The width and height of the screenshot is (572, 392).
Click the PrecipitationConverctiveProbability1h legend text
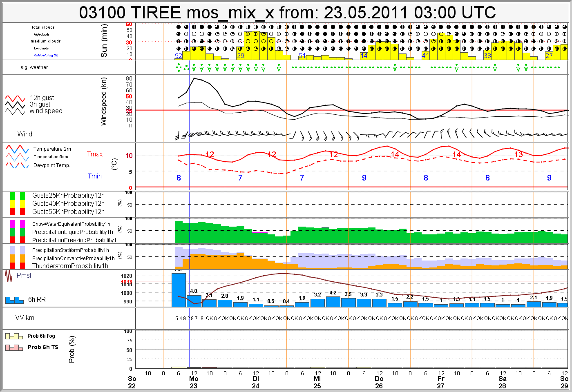[74, 258]
